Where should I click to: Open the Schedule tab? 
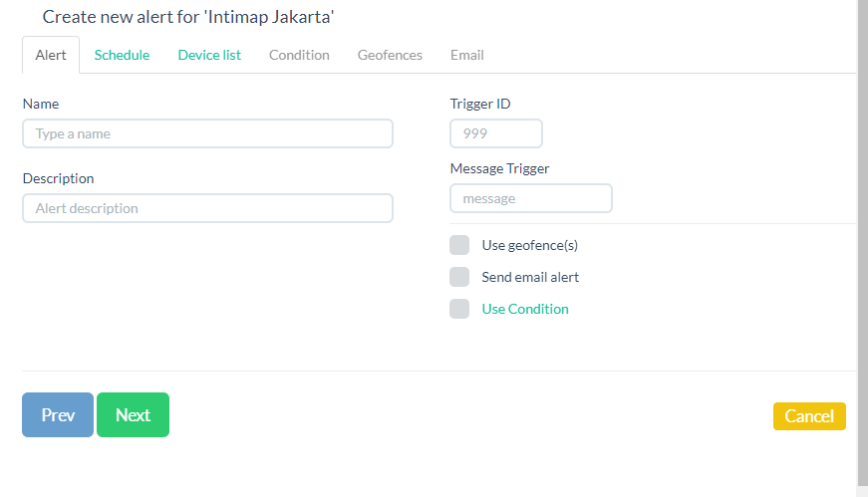122,55
